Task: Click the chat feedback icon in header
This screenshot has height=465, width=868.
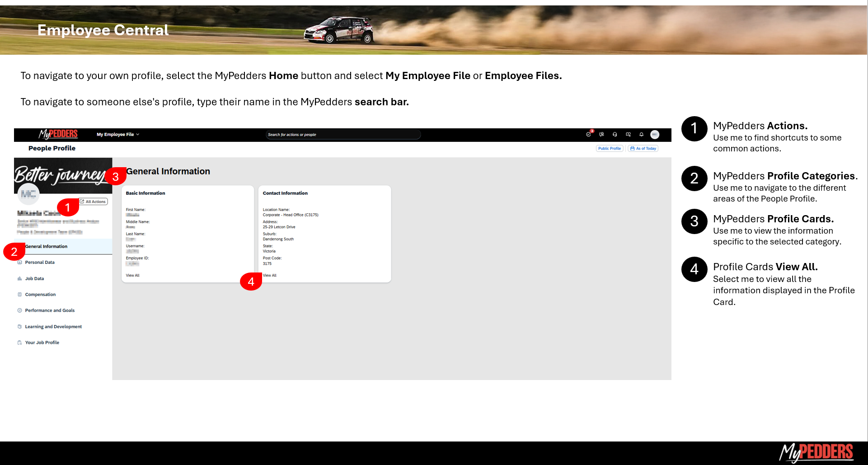Action: click(601, 135)
